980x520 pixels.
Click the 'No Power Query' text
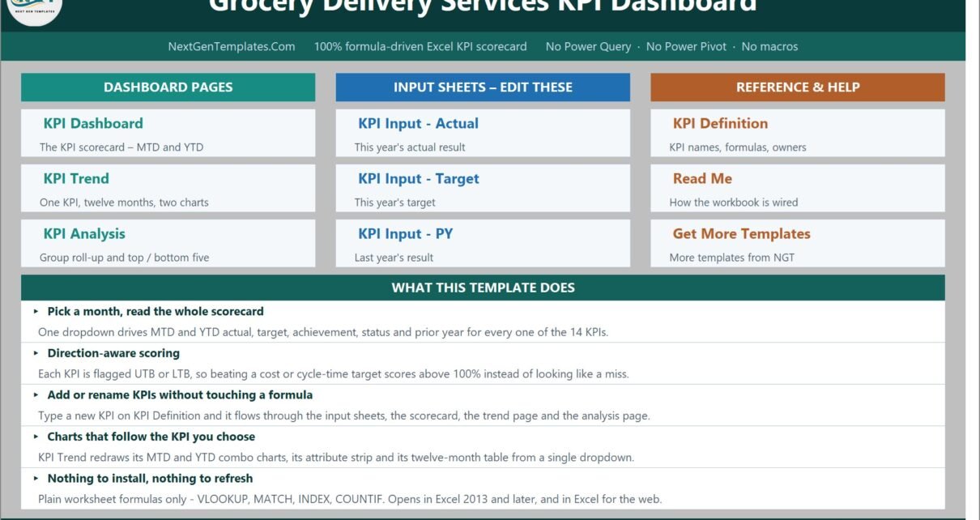(588, 47)
